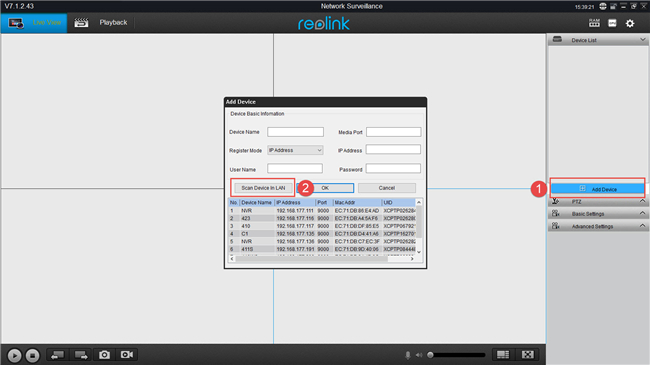Click the Scan Device In LAN button
The image size is (650, 365).
point(263,188)
